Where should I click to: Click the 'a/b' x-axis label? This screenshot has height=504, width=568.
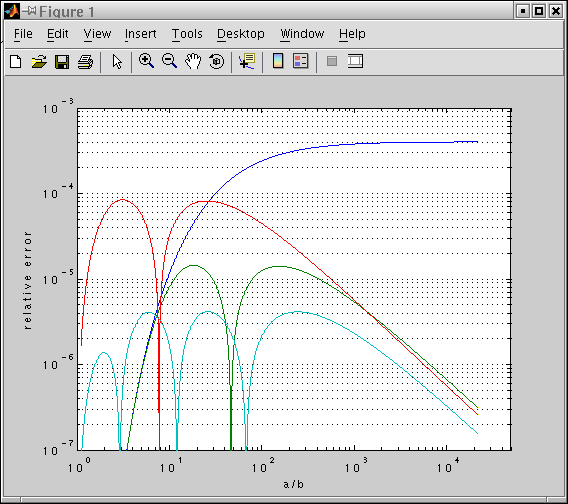[x=293, y=484]
